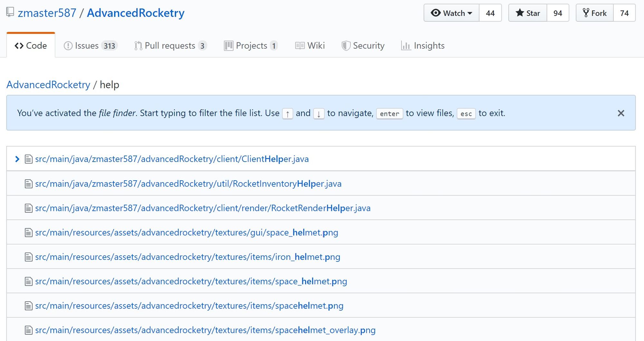Image resolution: width=644 pixels, height=341 pixels.
Task: Fork the AdvancedRocketry repository
Action: 595,13
